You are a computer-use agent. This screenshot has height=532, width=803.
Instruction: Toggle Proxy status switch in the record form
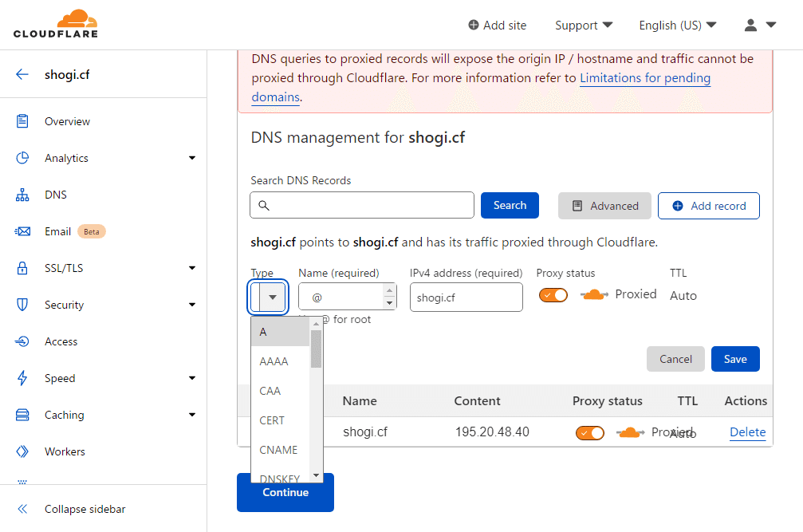point(553,295)
